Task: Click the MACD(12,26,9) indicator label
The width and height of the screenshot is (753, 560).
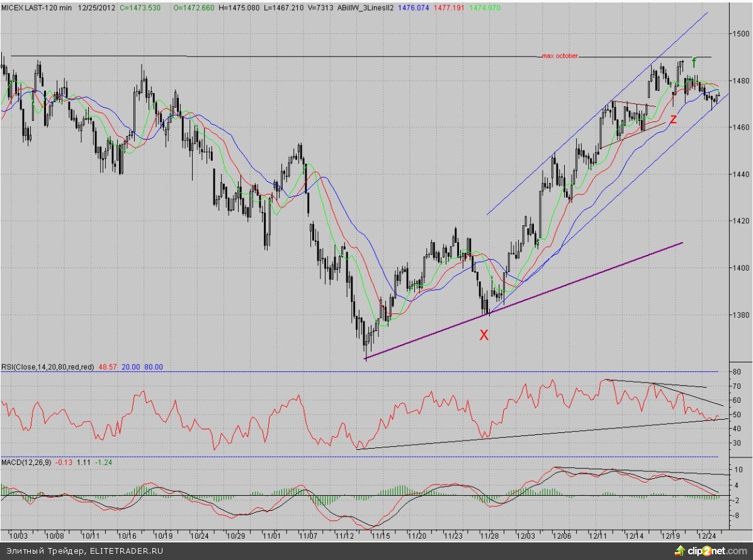Action: click(26, 463)
